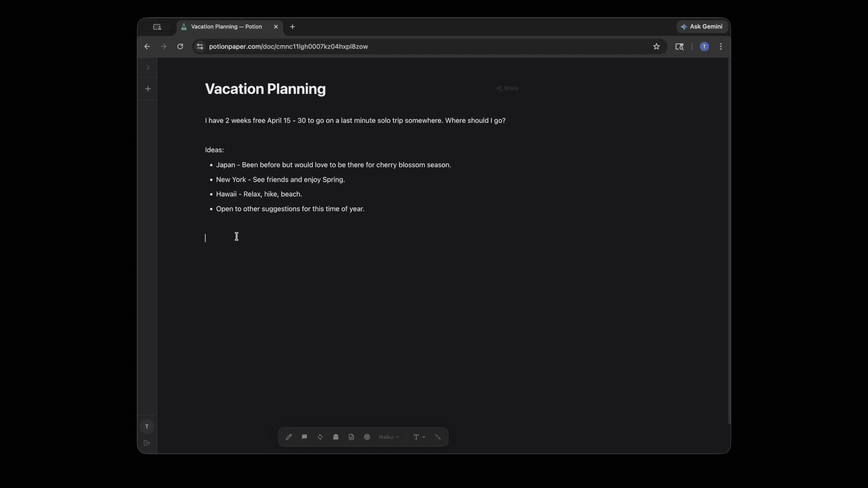
Task: Open the Haiku model dropdown
Action: pyautogui.click(x=389, y=437)
